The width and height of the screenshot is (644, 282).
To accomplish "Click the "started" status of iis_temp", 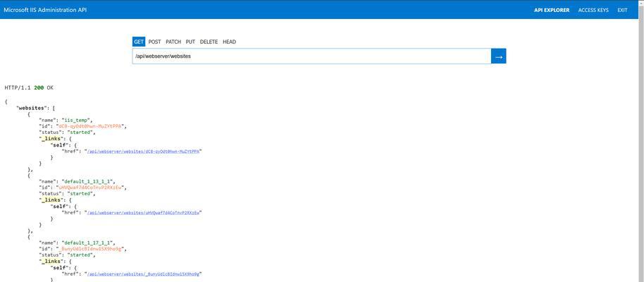I will pyautogui.click(x=82, y=133).
